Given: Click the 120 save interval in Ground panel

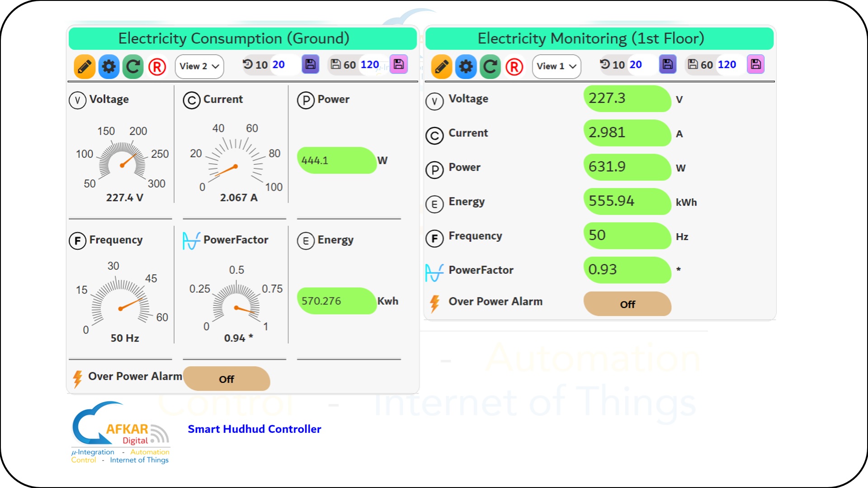Looking at the screenshot, I should [369, 65].
